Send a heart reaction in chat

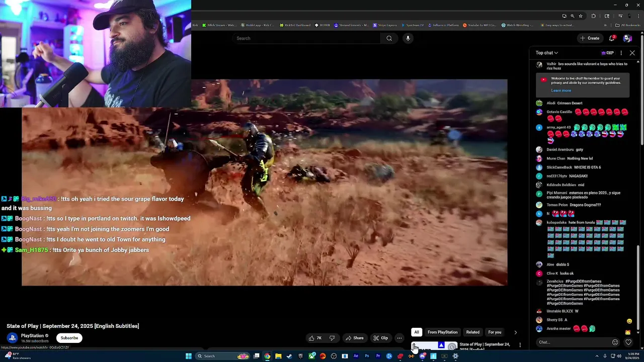pyautogui.click(x=628, y=342)
